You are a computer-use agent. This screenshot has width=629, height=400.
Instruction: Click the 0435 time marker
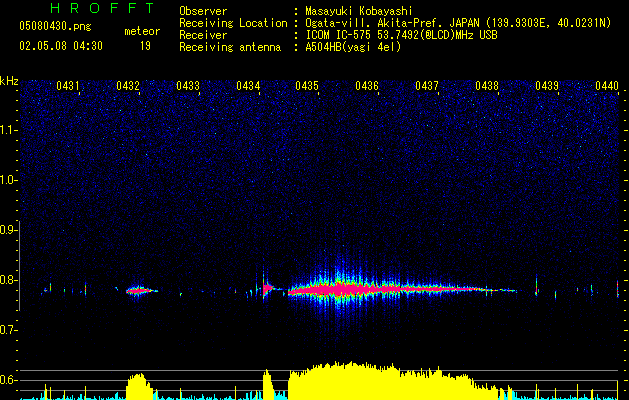coord(307,86)
